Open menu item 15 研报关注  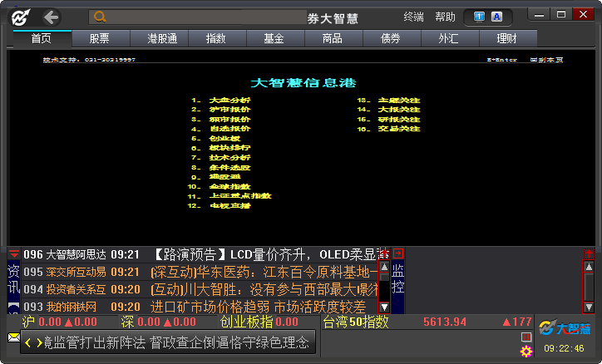(x=388, y=120)
